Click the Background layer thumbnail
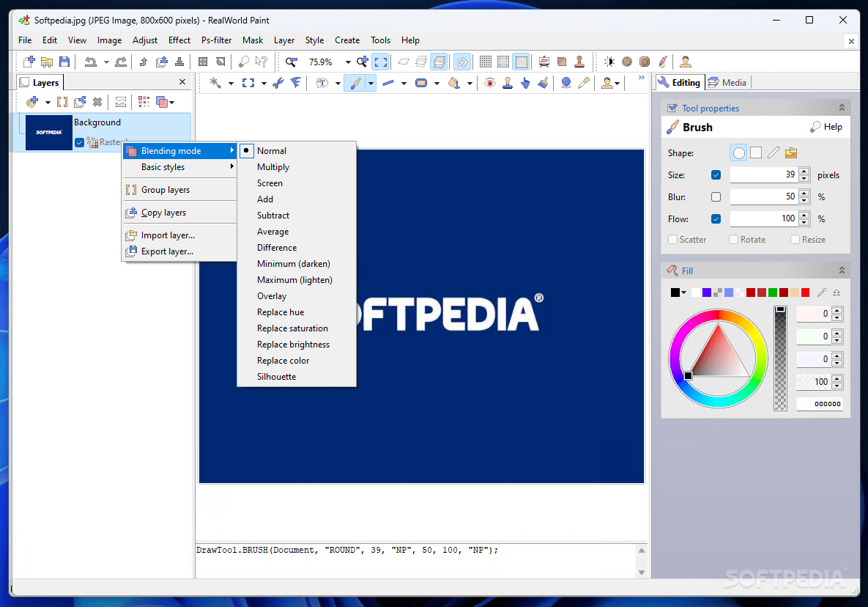 (48, 133)
